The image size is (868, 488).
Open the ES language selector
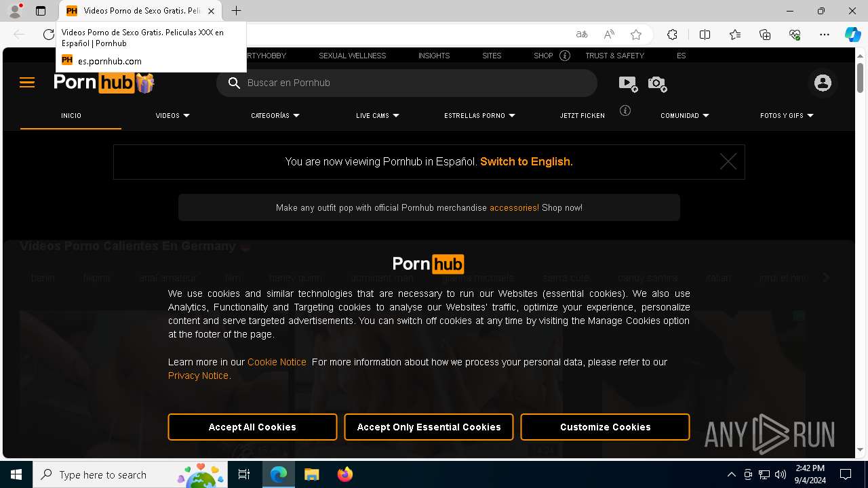click(681, 56)
